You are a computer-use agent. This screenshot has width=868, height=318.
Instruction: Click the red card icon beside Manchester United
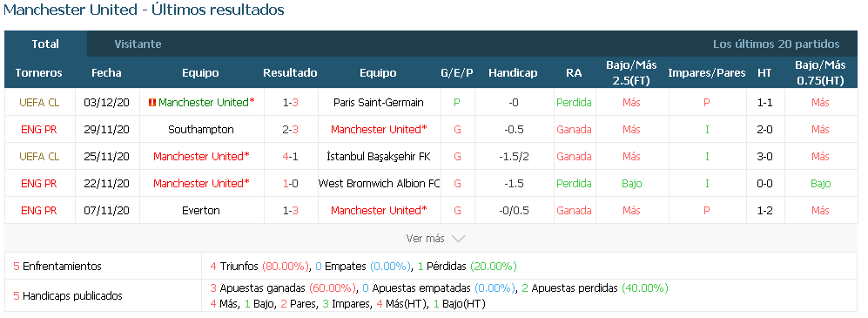click(x=152, y=103)
